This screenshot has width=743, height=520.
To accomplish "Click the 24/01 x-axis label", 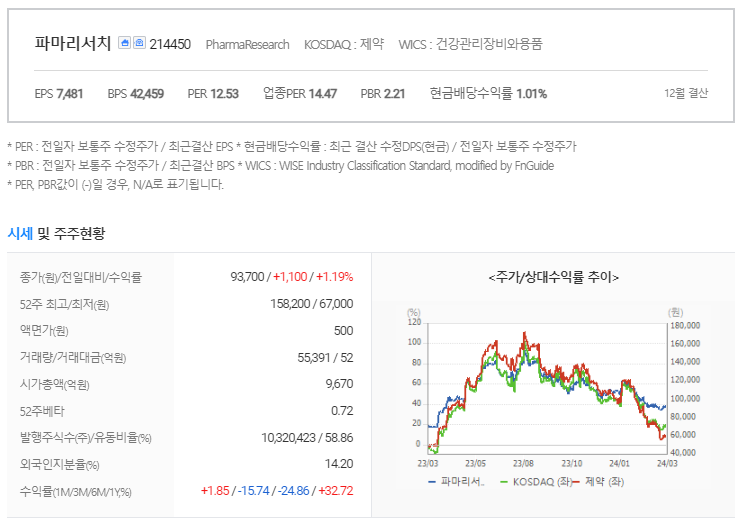I will pyautogui.click(x=619, y=464).
